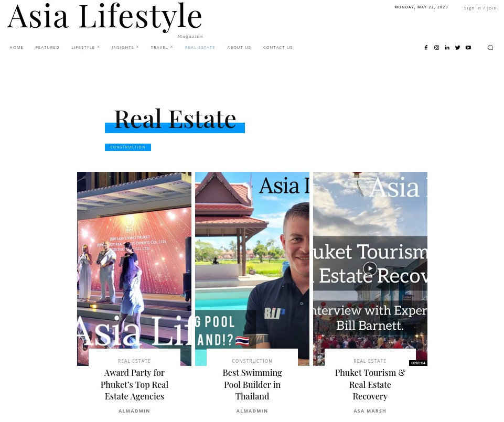Click the 00:08:04 video duration badge
The image size is (504, 422).
tap(418, 363)
